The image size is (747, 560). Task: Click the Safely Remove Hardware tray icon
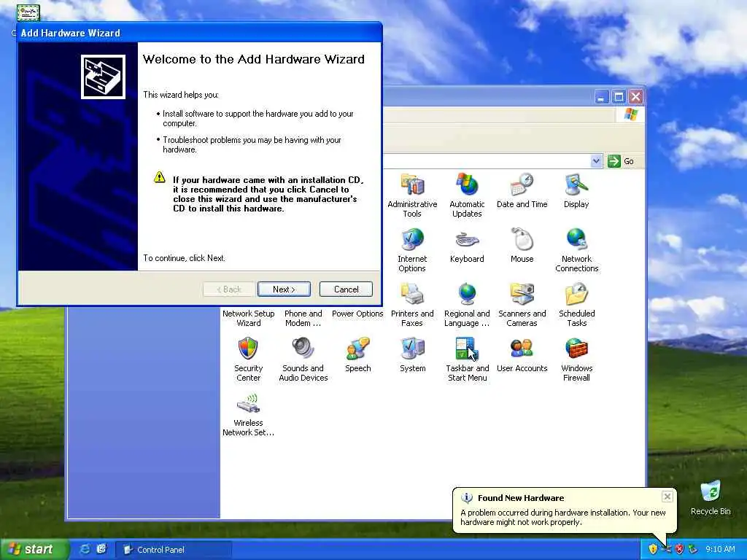tap(693, 550)
